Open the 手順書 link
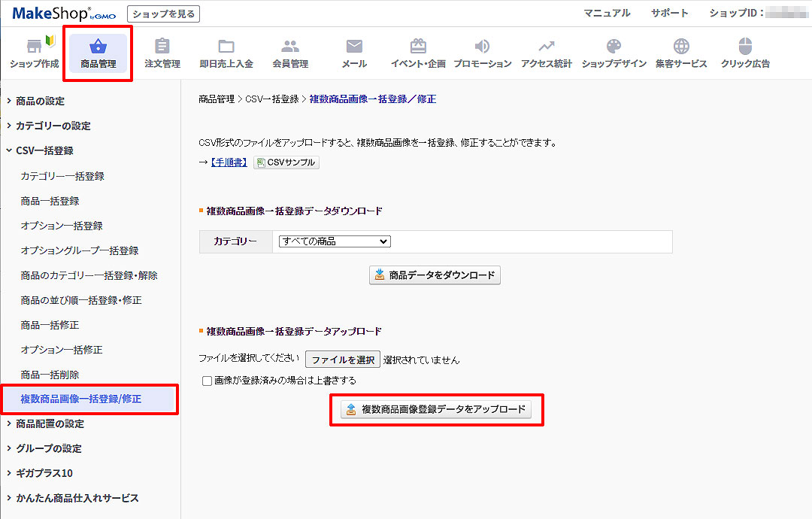The height and width of the screenshot is (519, 812). pyautogui.click(x=228, y=162)
